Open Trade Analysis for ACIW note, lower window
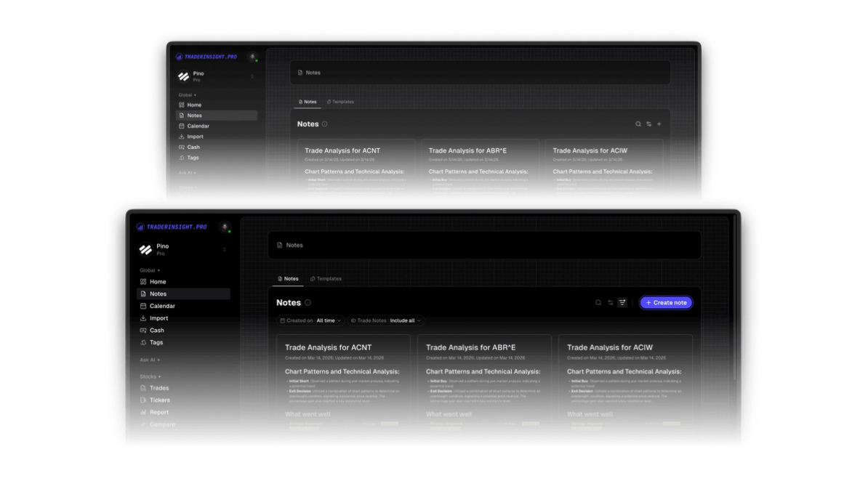This screenshot has height=489, width=868. (x=625, y=381)
